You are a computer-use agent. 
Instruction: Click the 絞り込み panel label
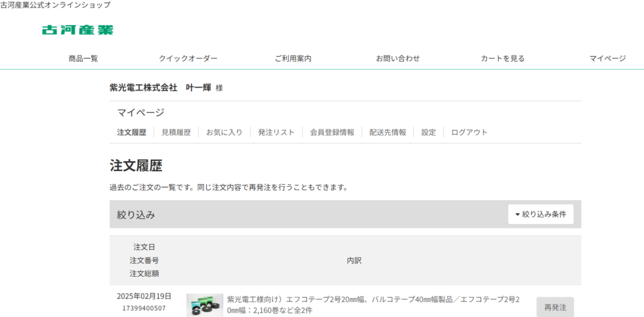[x=136, y=214]
